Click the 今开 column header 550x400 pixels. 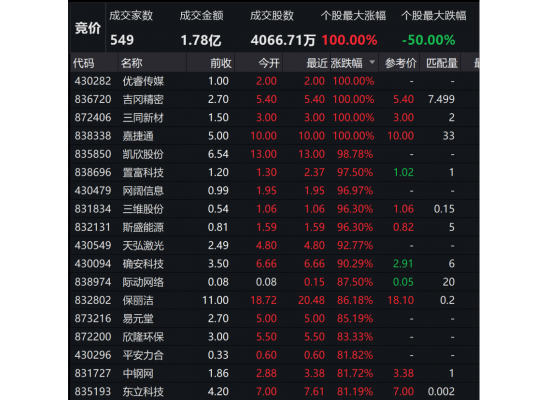269,63
